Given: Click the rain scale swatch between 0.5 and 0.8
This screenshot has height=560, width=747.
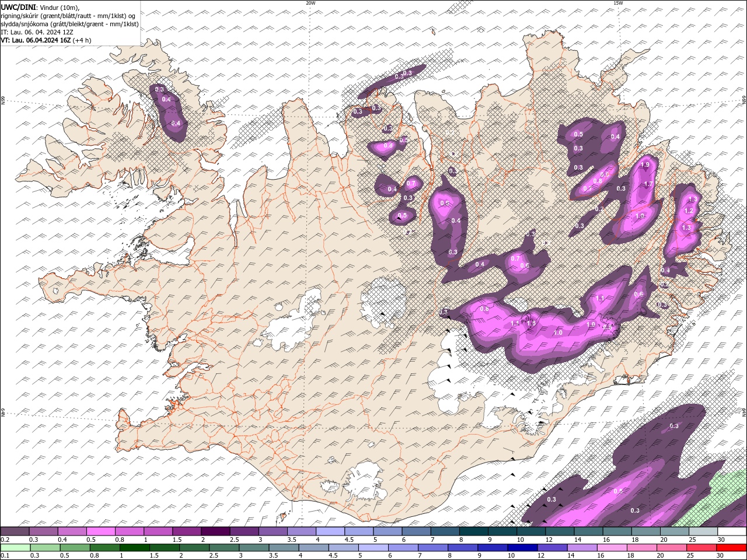Looking at the screenshot, I should pyautogui.click(x=75, y=548).
